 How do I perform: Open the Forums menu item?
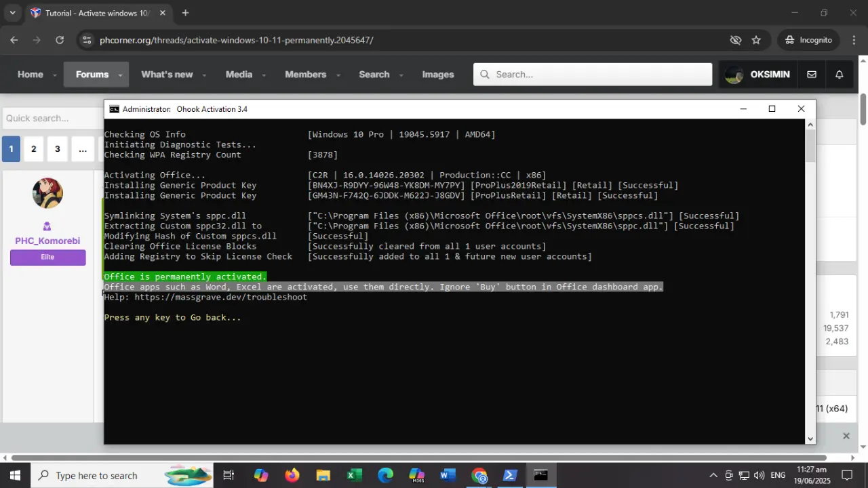tap(92, 75)
